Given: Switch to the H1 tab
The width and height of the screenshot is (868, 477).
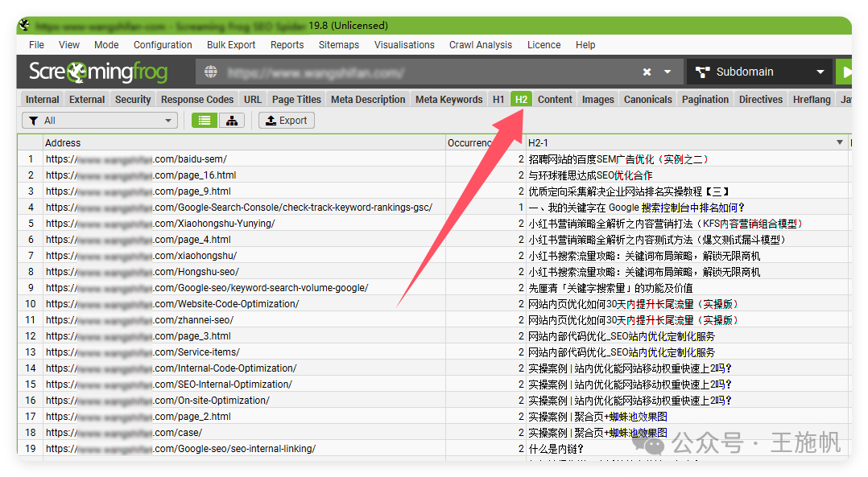Looking at the screenshot, I should (x=498, y=100).
